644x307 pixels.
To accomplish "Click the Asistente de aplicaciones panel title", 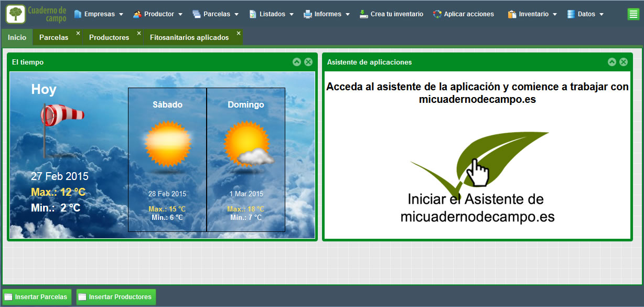I will (369, 62).
